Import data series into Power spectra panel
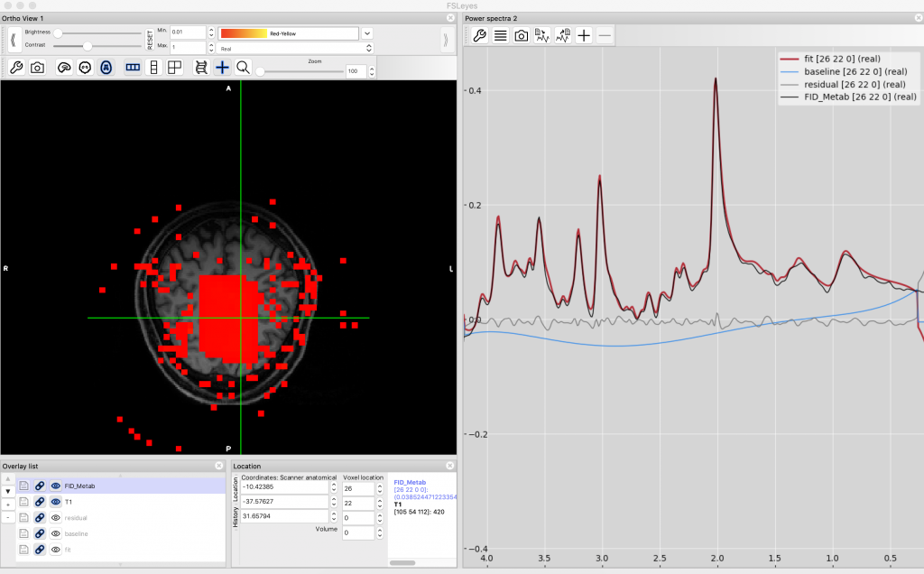The image size is (924, 574). click(543, 35)
